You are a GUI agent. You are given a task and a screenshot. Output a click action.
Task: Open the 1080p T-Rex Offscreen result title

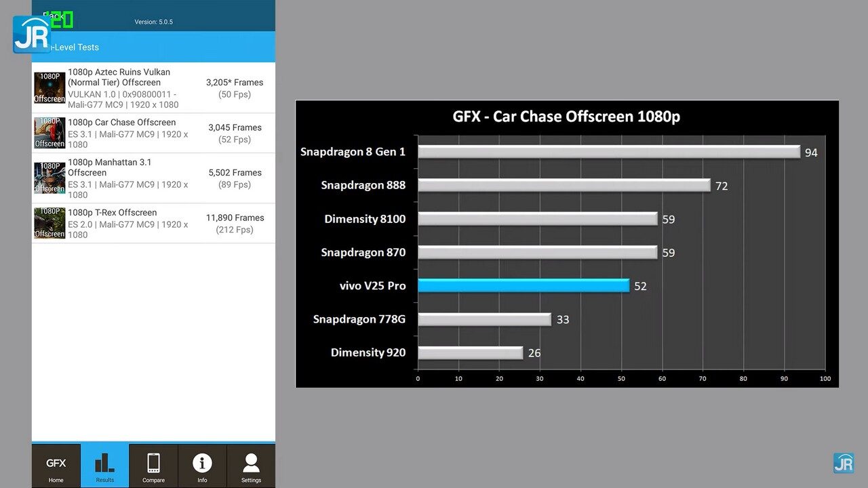pos(112,213)
